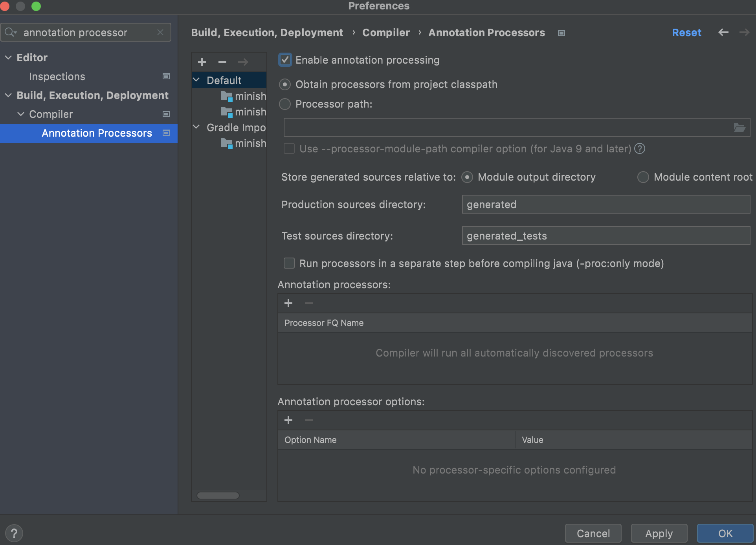This screenshot has width=756, height=545.
Task: Click the project settings icon in breadcrumb
Action: coord(561,33)
